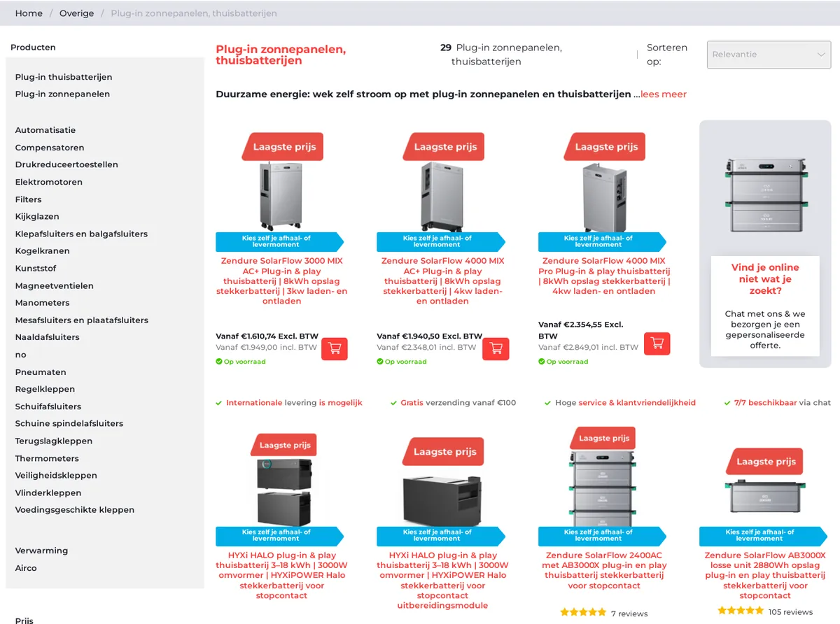
Task: Add SolarFlow 4000 MIX AC+ to cart
Action: (496, 348)
